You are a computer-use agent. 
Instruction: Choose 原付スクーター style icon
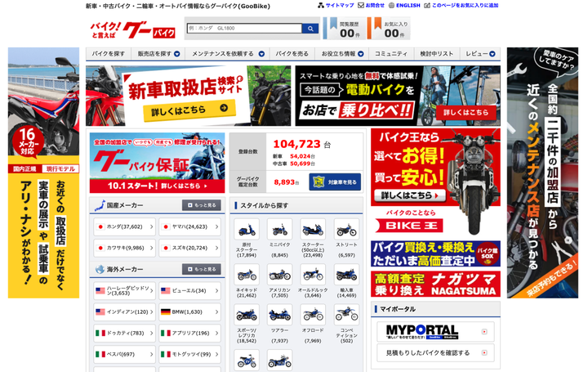tap(247, 230)
